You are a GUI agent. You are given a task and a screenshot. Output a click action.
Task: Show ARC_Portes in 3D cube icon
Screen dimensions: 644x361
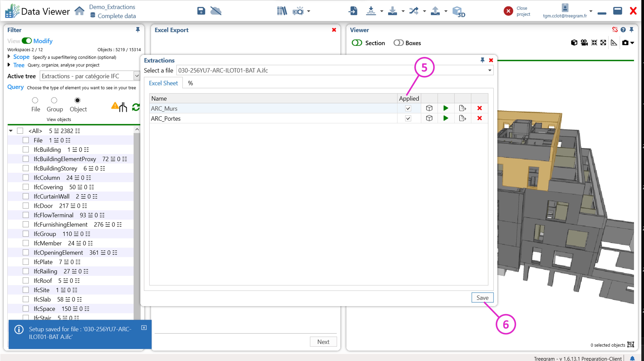coord(429,118)
